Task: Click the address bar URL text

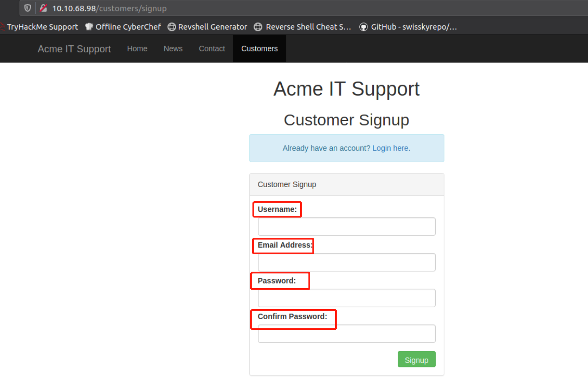Action: pyautogui.click(x=109, y=8)
